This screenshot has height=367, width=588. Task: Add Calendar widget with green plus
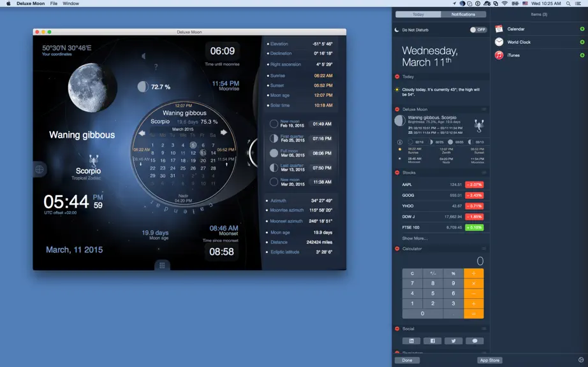pos(582,29)
